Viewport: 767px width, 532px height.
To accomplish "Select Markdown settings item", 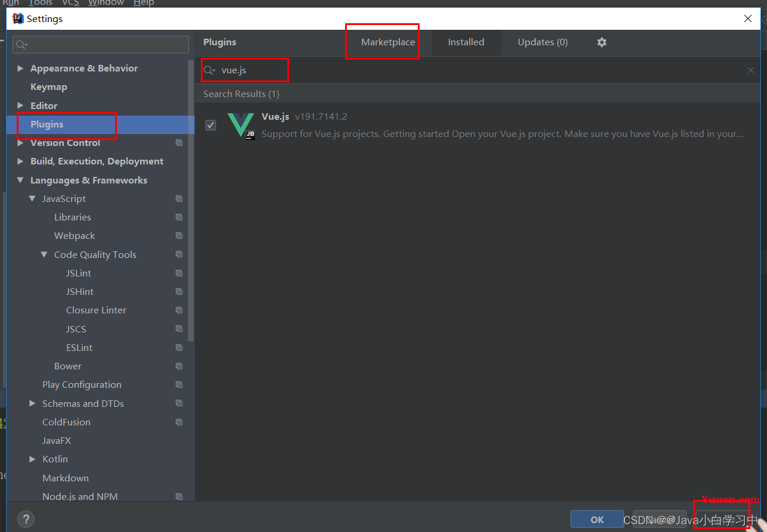I will pos(66,478).
